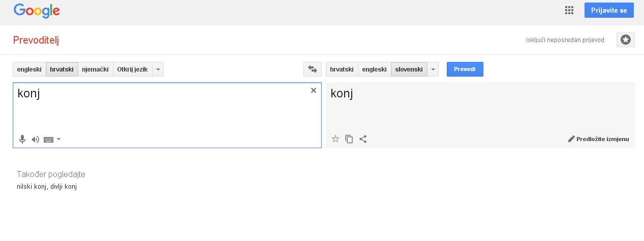Screen dimensions: 644x241
Task: Clear source text with X icon
Action: 314,90
